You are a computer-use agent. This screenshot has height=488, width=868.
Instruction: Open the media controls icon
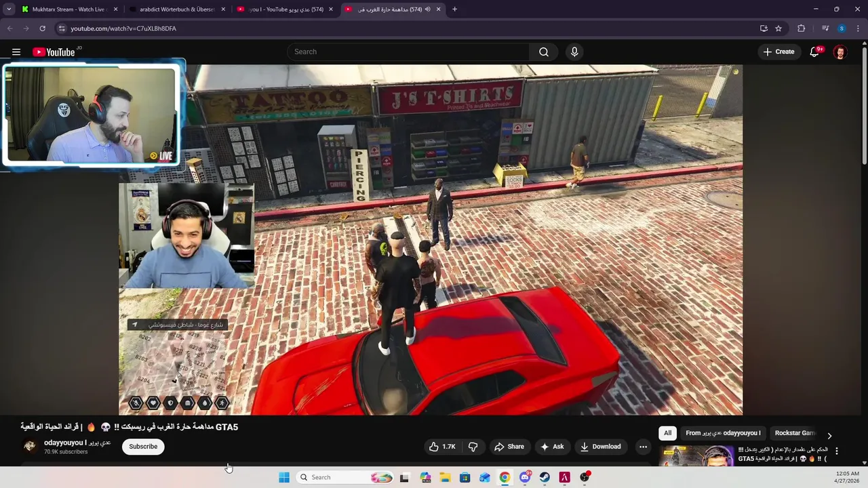(825, 28)
